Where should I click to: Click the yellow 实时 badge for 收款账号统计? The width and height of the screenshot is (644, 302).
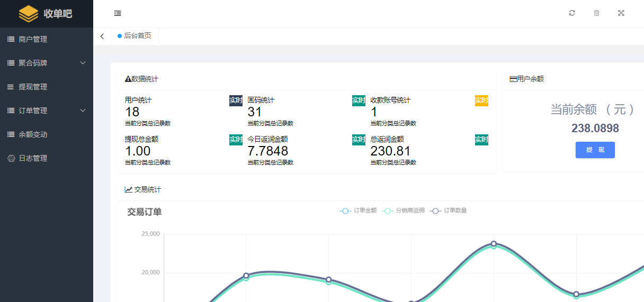pos(481,100)
